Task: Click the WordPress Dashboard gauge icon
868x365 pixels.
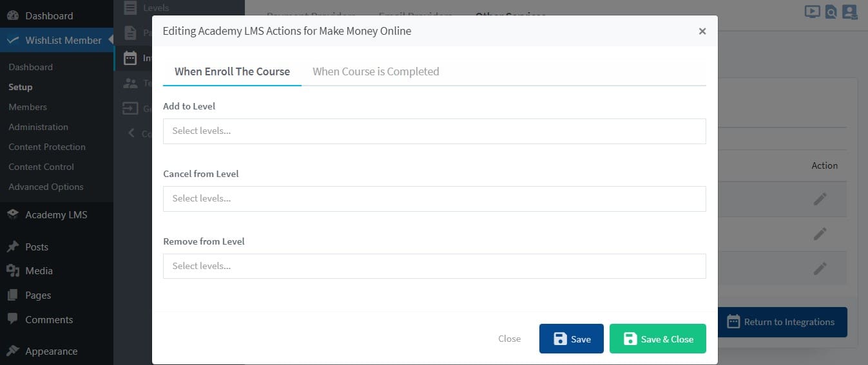Action: (12, 15)
